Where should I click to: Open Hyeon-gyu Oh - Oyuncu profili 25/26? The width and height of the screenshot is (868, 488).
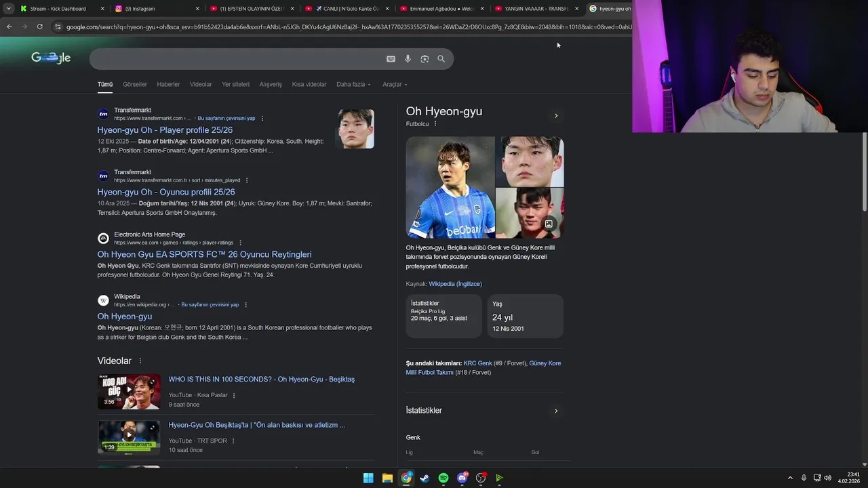(x=166, y=192)
